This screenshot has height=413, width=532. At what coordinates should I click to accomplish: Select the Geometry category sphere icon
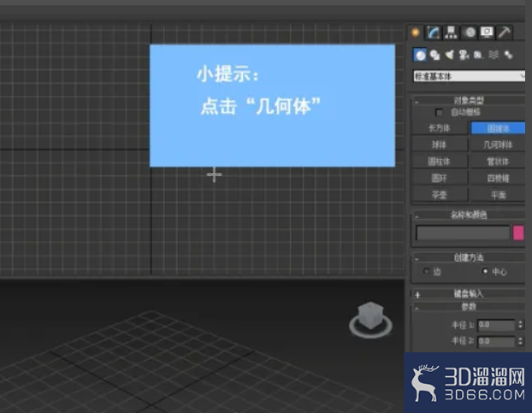coord(420,55)
